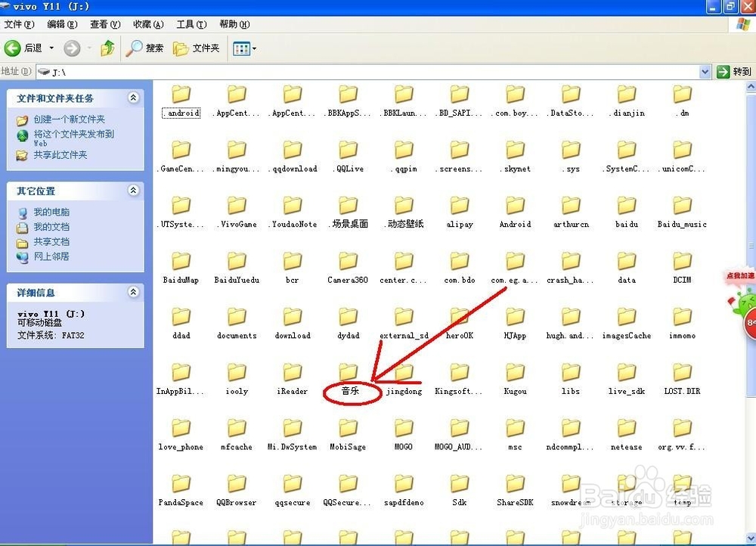
Task: Open the View (查看) menu
Action: (105, 24)
